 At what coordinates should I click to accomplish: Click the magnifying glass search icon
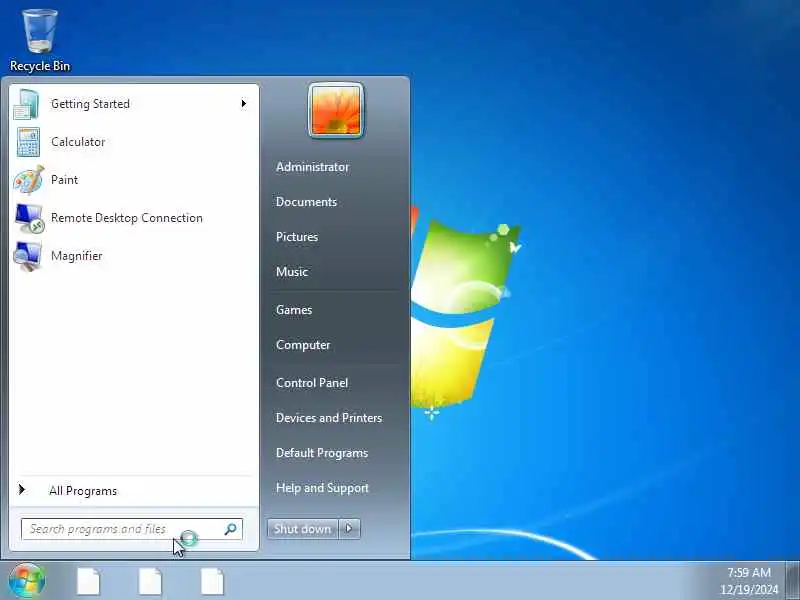231,529
